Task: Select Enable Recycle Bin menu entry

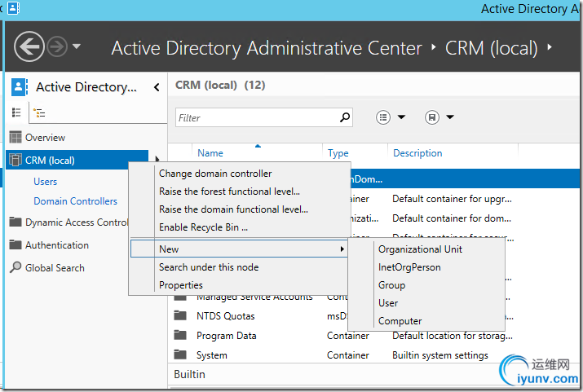Action: coord(203,227)
